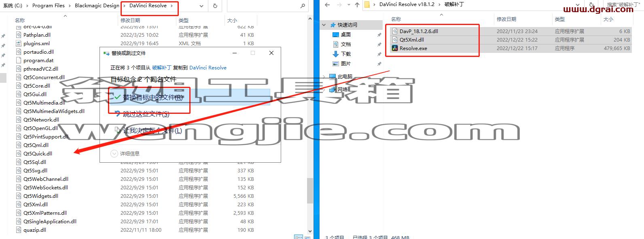
Task: Refresh the left Explorer window
Action: (x=215, y=6)
